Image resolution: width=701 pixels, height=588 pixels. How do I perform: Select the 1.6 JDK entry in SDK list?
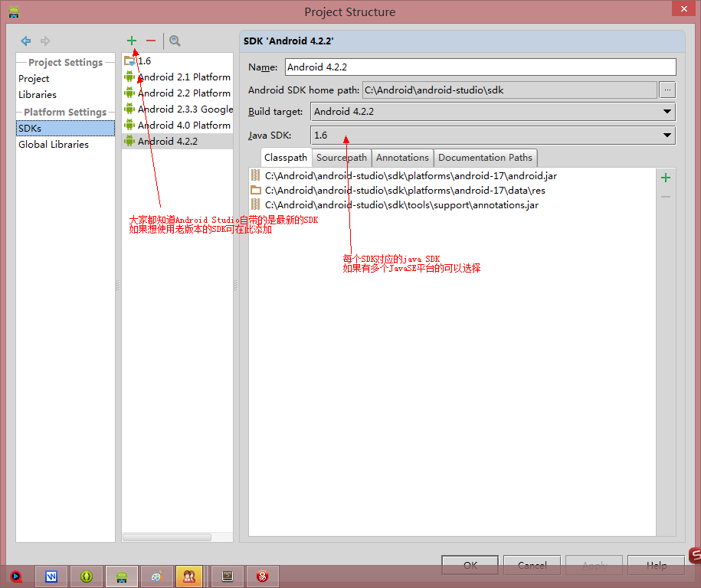tap(177, 60)
